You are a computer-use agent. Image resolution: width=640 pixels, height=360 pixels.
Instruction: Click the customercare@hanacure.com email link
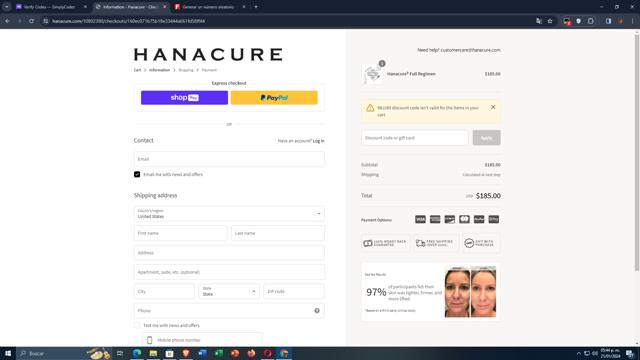click(470, 50)
